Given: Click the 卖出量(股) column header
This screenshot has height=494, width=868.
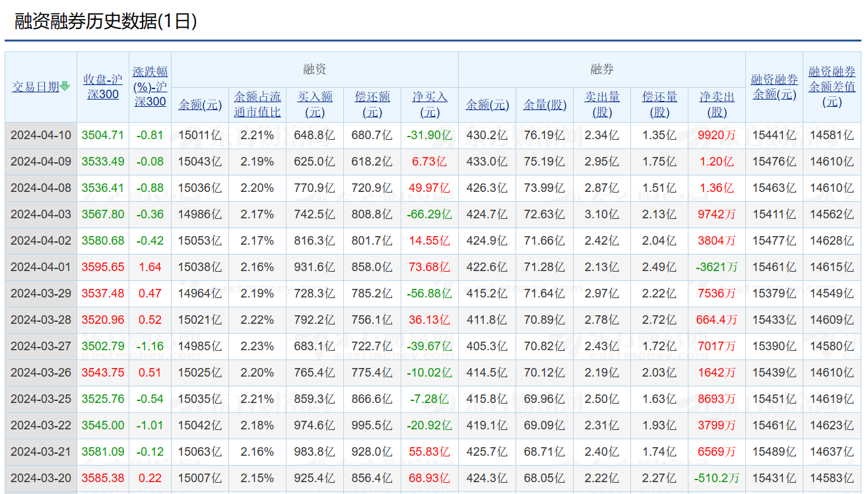Looking at the screenshot, I should (x=602, y=104).
